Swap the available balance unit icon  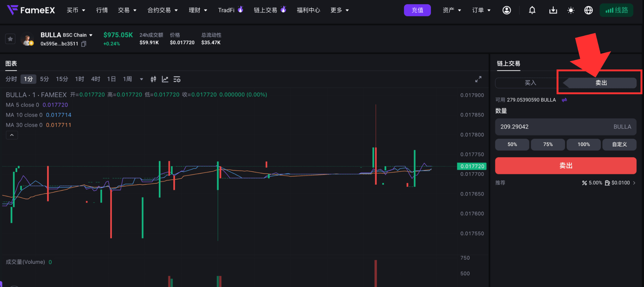pyautogui.click(x=564, y=100)
